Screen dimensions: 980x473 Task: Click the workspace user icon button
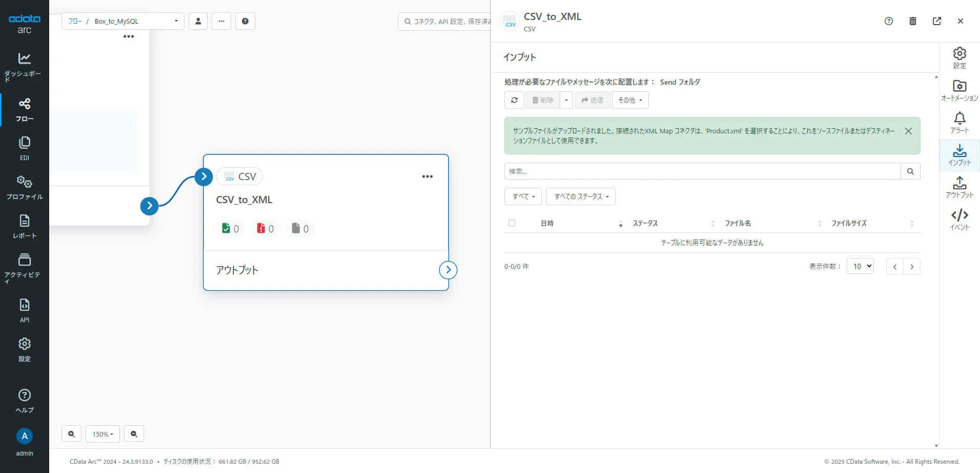tap(198, 21)
